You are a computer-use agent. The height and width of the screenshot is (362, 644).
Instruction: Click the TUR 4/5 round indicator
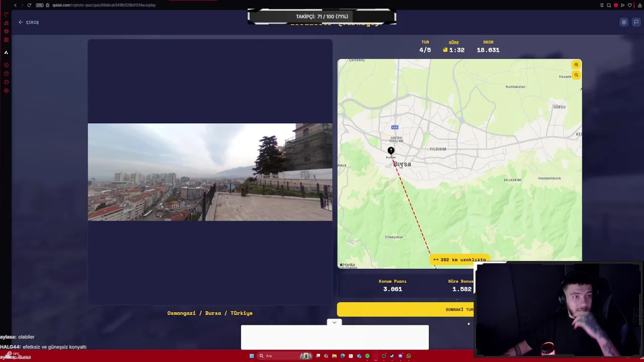coord(425,47)
